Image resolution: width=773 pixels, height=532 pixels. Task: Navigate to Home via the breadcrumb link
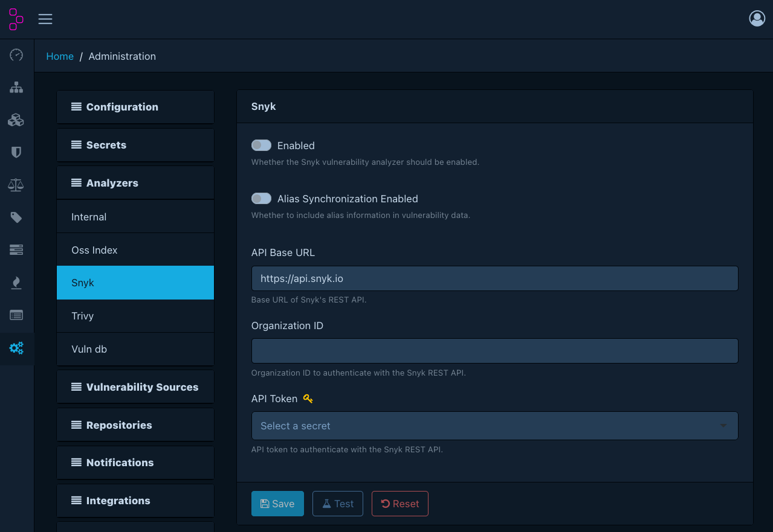[x=60, y=56]
